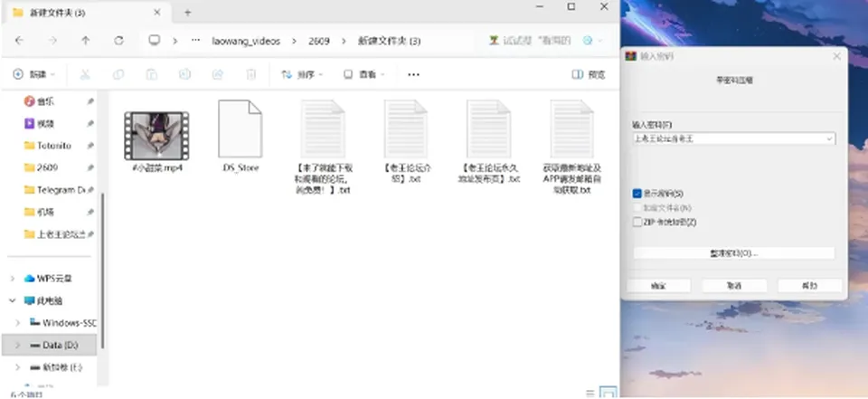The width and height of the screenshot is (868, 399).
Task: Open a new Explorer tab with plus
Action: pyautogui.click(x=188, y=12)
